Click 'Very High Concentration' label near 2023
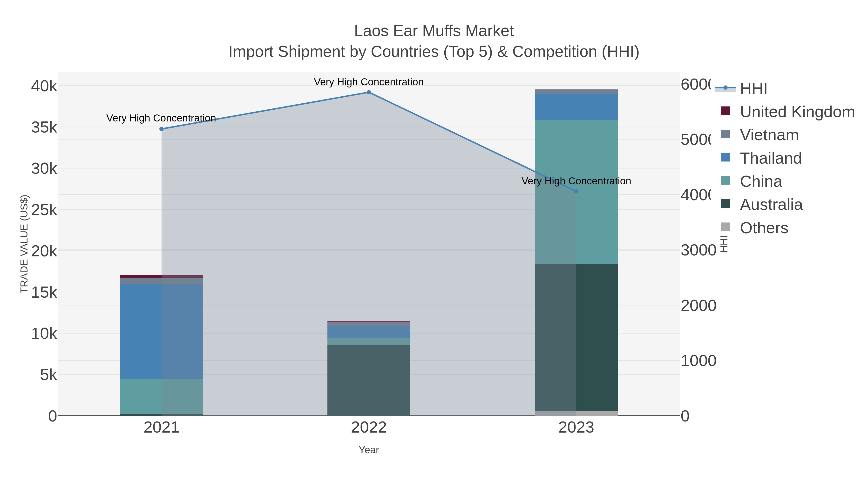 click(576, 181)
